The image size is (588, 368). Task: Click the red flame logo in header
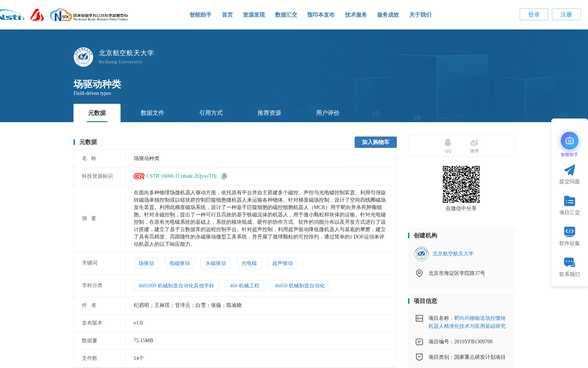(x=37, y=15)
